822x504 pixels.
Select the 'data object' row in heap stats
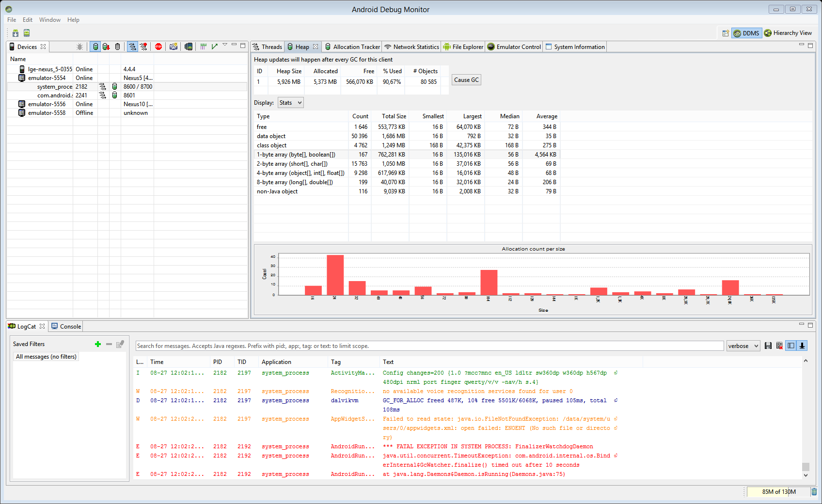(407, 136)
